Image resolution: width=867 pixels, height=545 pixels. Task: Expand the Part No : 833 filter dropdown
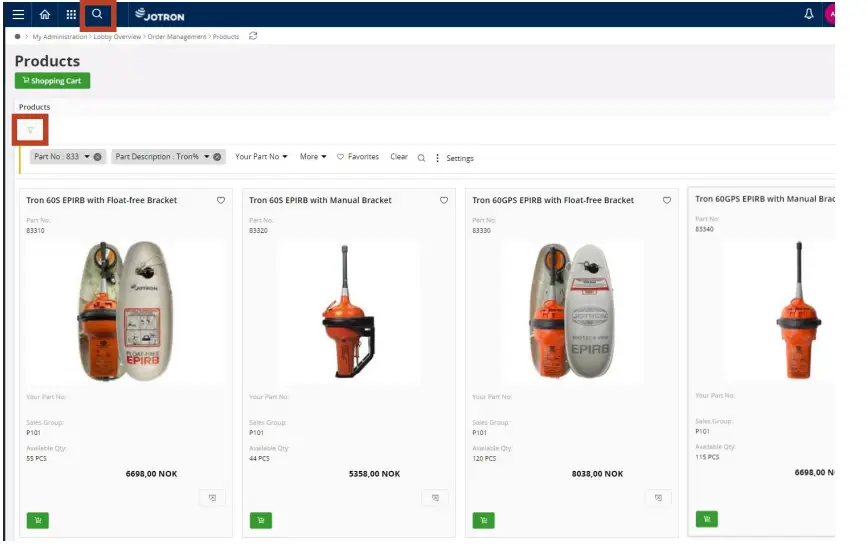pyautogui.click(x=87, y=157)
